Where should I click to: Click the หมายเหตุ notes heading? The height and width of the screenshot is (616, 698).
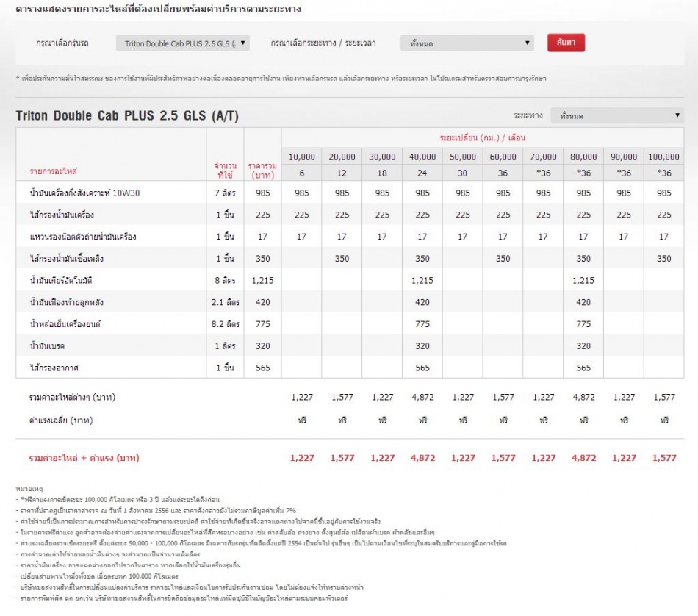tap(29, 489)
